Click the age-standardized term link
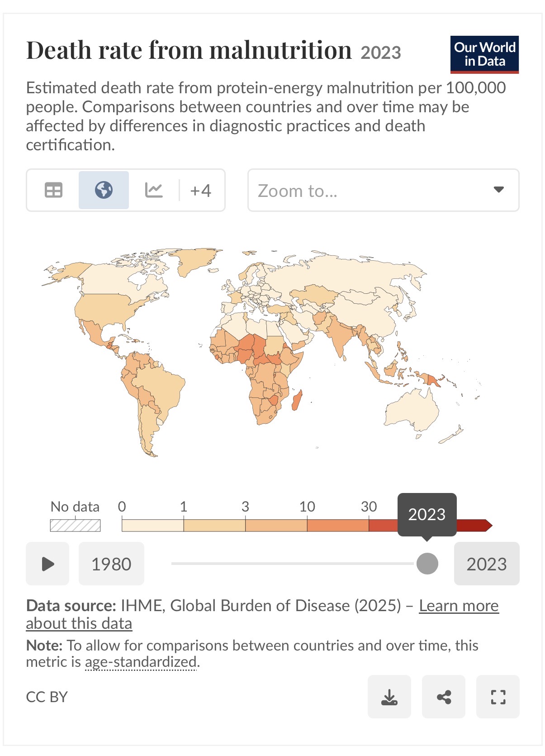Image resolution: width=545 pixels, height=756 pixels. tap(141, 662)
